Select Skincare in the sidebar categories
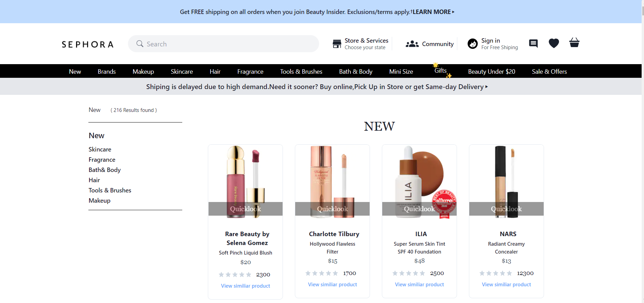This screenshot has height=303, width=644. 100,149
